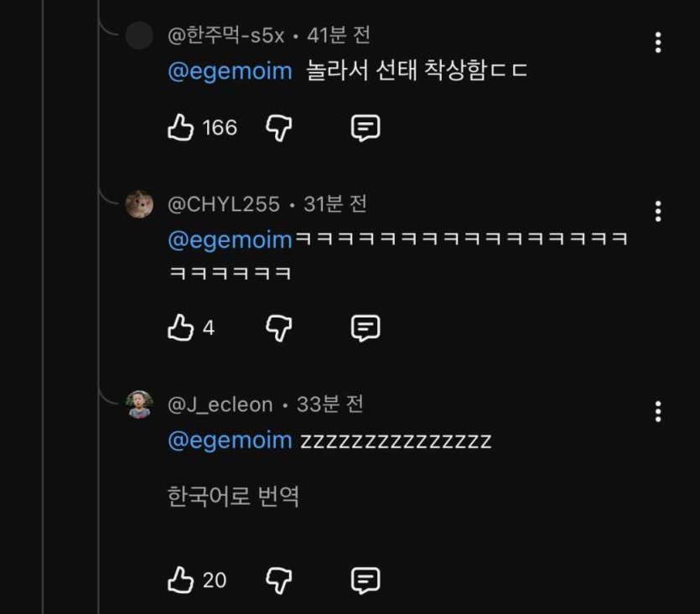The height and width of the screenshot is (614, 700).
Task: Dislike the @J_ecleon comment
Action: point(278,580)
